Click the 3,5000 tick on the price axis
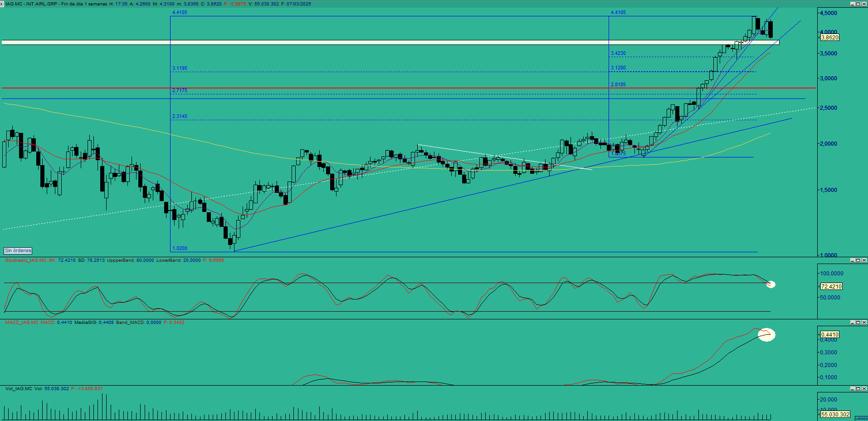This screenshot has width=868, height=421. [829, 54]
